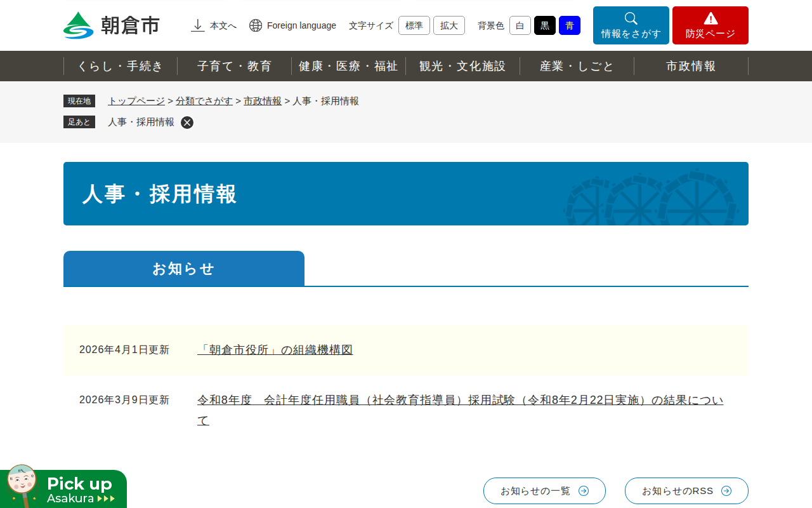Select the お知らせ tab
Viewport: 812px width, 508px height.
(x=184, y=269)
